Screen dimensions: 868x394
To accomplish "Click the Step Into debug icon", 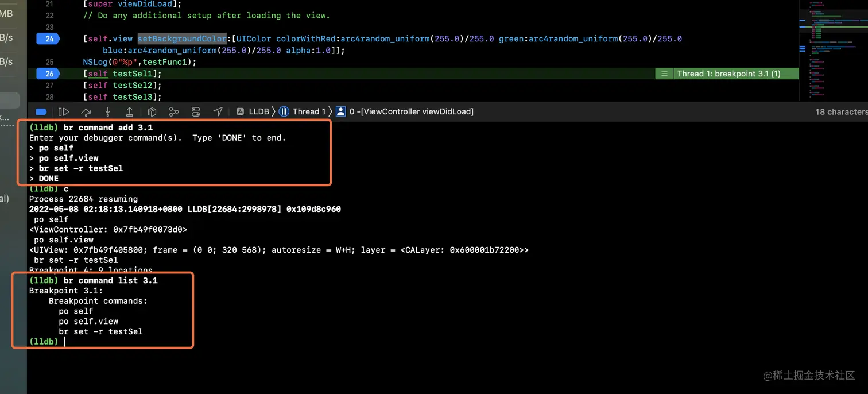I will tap(108, 111).
